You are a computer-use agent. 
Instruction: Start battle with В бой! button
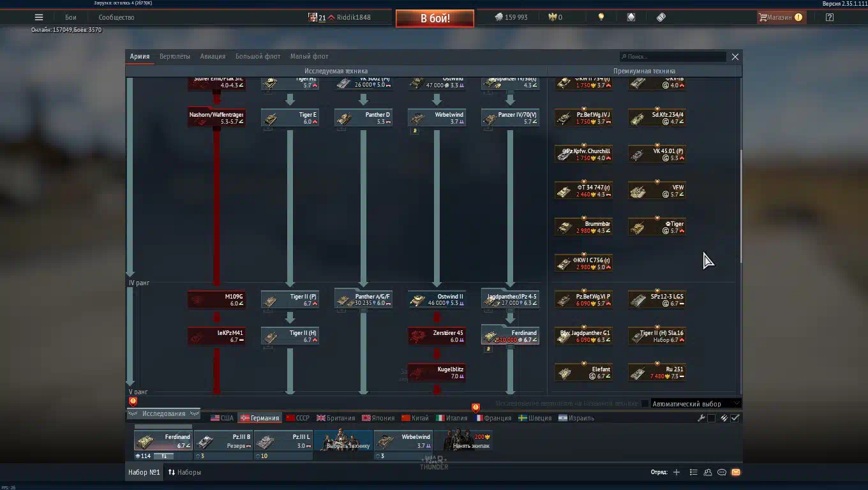(435, 18)
